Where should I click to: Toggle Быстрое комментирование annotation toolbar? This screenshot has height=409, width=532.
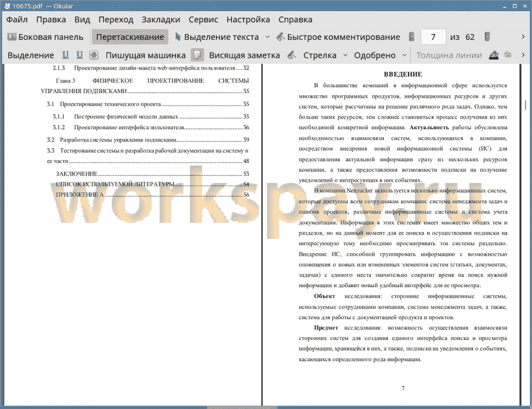[x=338, y=37]
